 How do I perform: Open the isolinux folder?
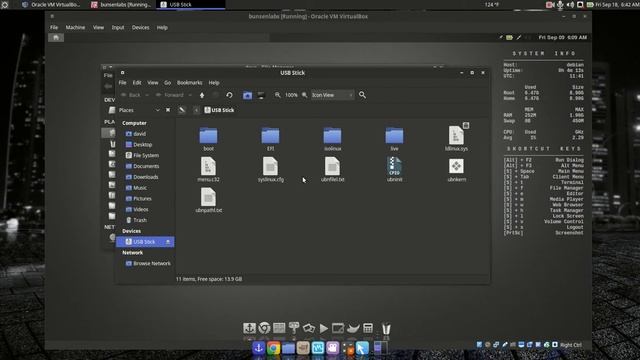(332, 139)
